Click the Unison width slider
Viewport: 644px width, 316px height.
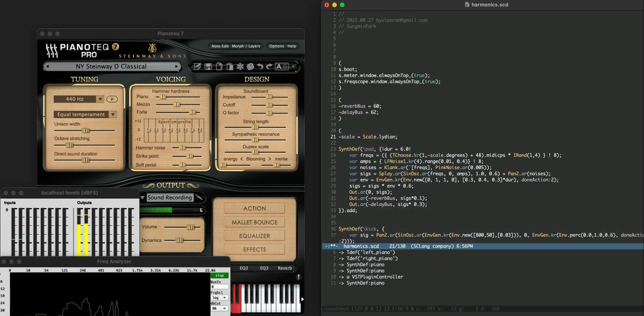click(x=85, y=131)
